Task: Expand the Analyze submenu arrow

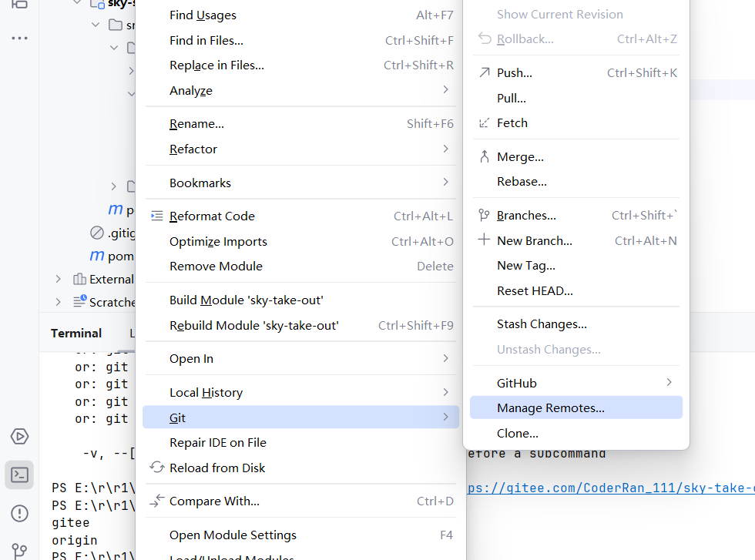Action: point(445,89)
